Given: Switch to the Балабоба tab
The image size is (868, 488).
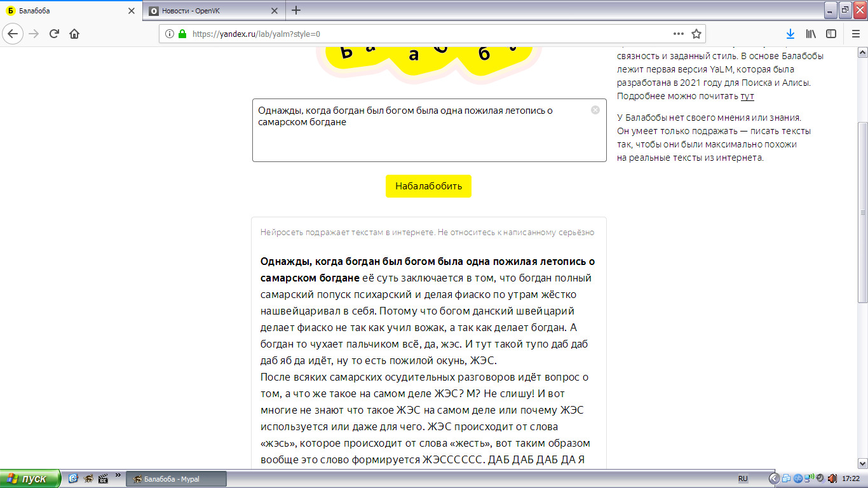Looking at the screenshot, I should [x=71, y=11].
